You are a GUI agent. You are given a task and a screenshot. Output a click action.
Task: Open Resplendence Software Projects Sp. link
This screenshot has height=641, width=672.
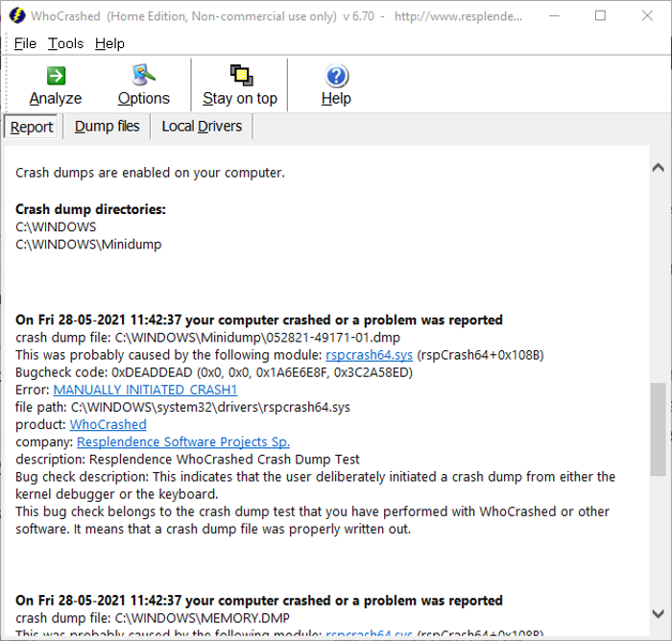click(183, 442)
